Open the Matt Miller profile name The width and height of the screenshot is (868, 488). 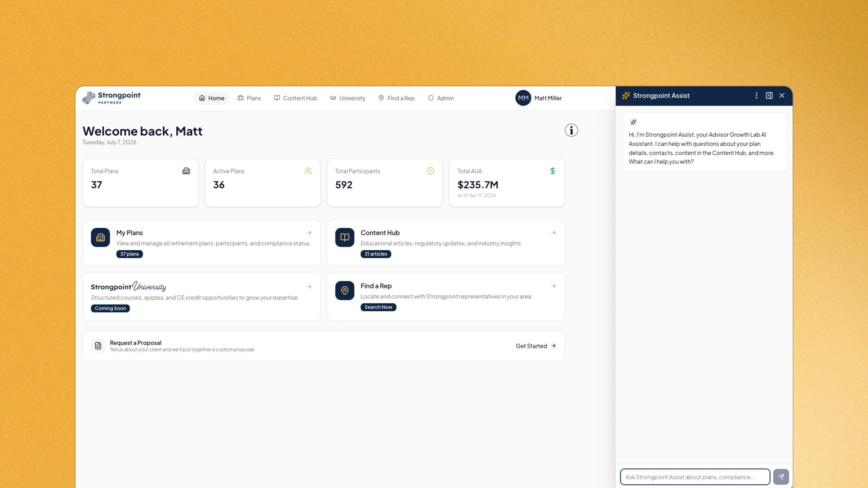(548, 98)
